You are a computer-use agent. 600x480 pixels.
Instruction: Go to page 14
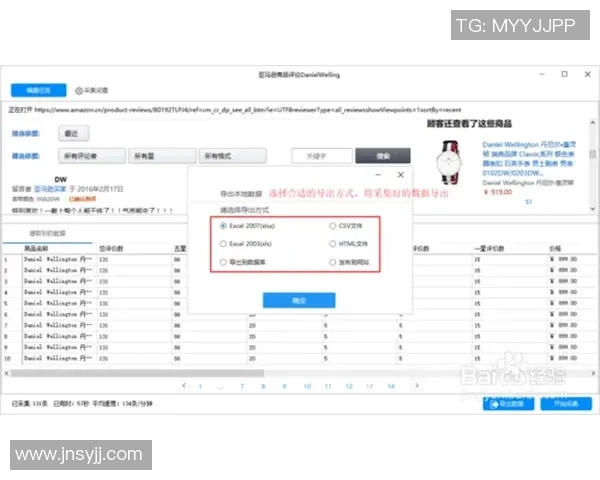click(x=391, y=386)
